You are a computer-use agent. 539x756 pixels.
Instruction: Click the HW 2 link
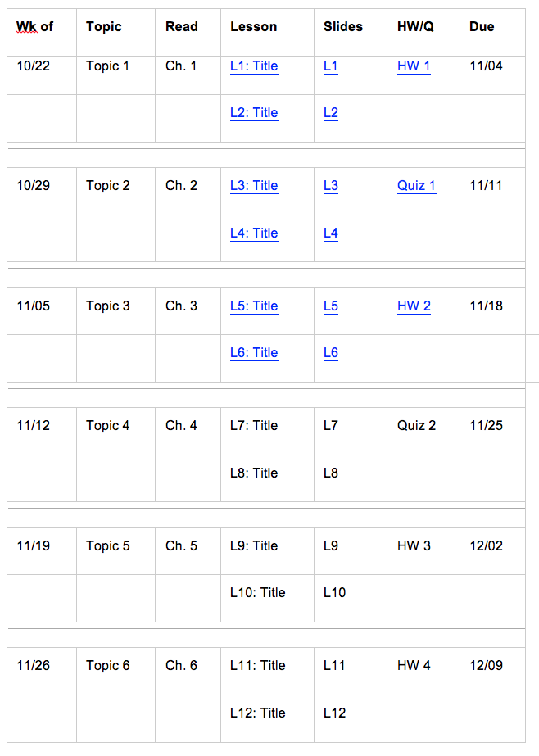414,306
